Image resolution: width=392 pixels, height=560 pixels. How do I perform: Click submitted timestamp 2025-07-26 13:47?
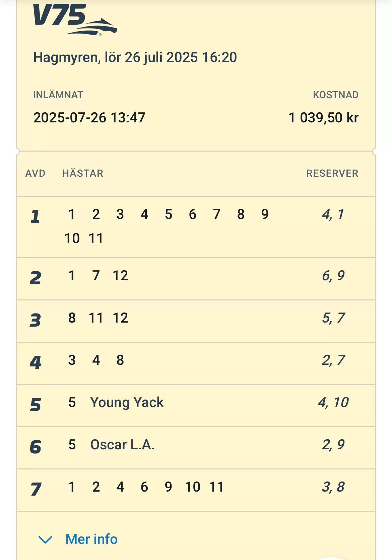point(89,118)
